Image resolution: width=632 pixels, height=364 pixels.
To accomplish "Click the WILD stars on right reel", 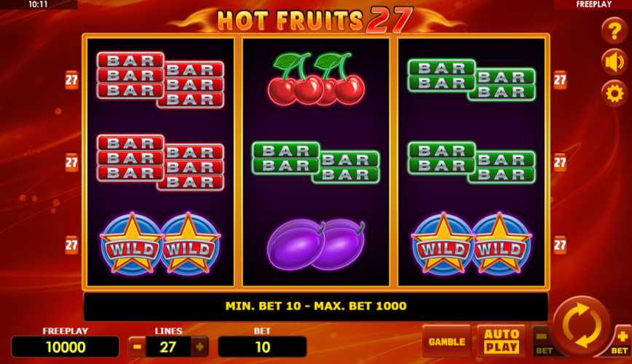I will [x=471, y=244].
